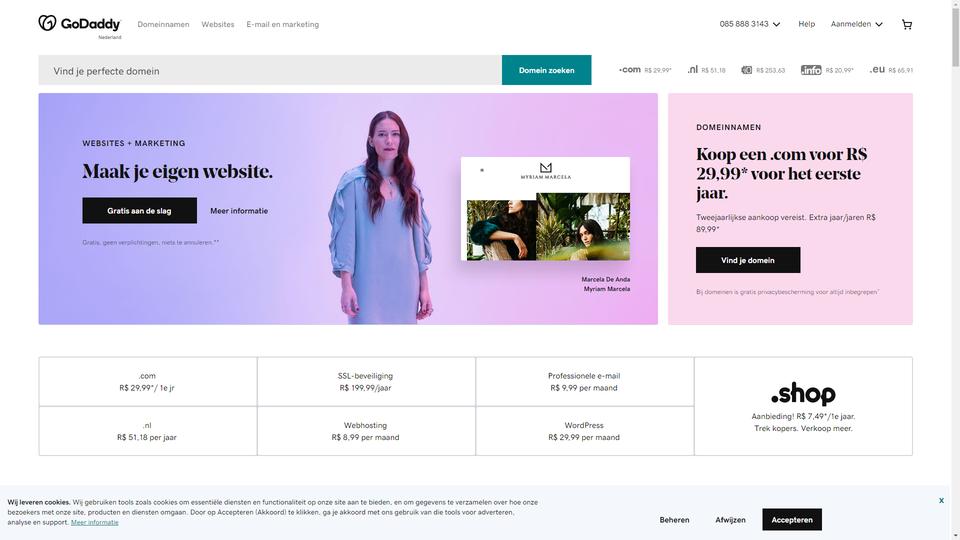Expand the phone number 085 888 3143 dropdown
Screen dimensions: 960x540
coord(750,24)
